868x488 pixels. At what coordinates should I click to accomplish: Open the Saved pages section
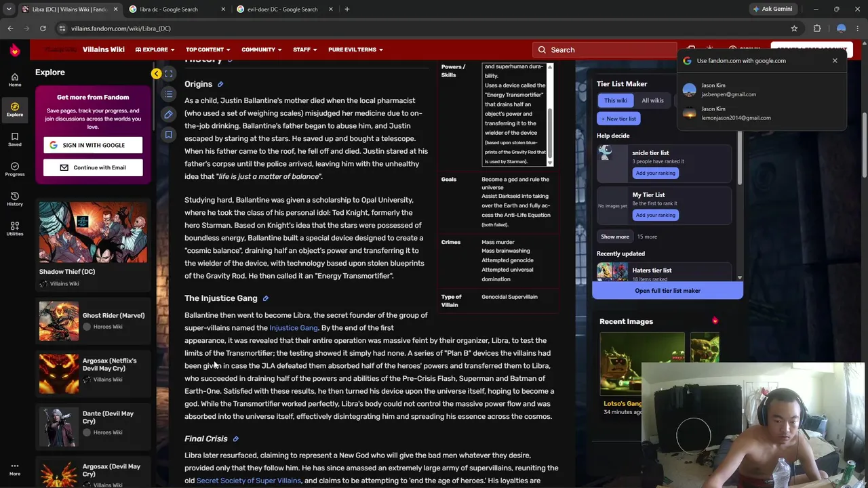pyautogui.click(x=14, y=140)
